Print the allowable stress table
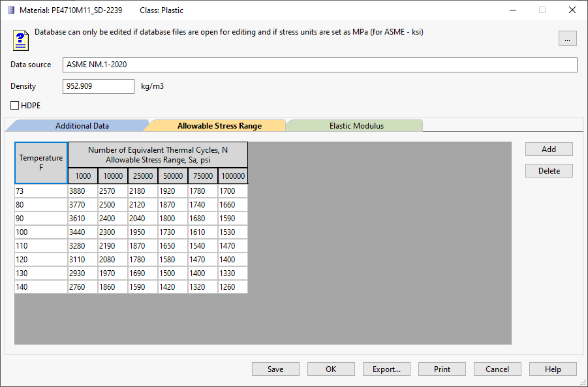The image size is (588, 387). [442, 369]
